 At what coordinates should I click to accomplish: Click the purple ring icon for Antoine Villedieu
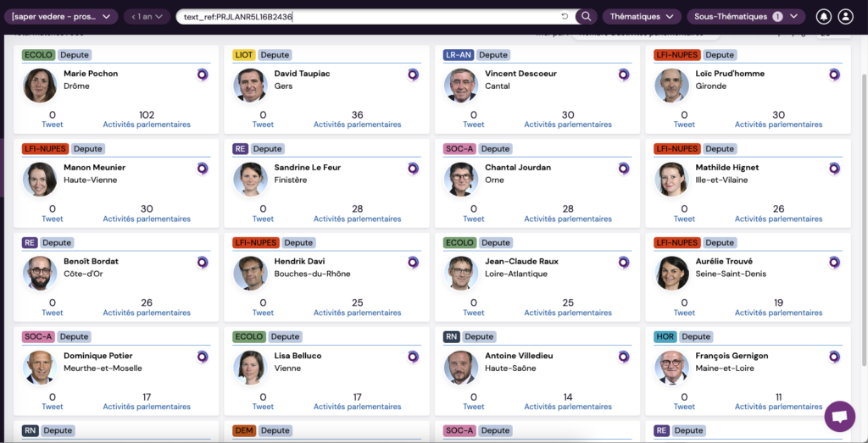tap(624, 357)
